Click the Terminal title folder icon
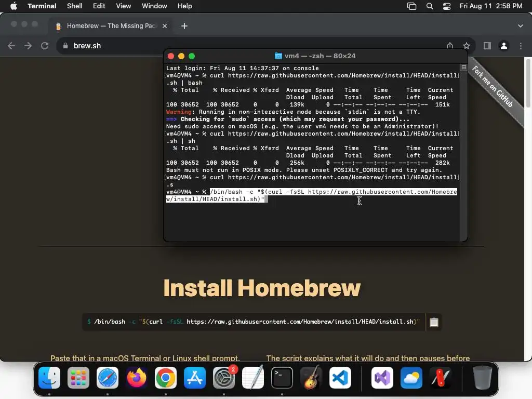Image resolution: width=532 pixels, height=399 pixels. coord(278,56)
